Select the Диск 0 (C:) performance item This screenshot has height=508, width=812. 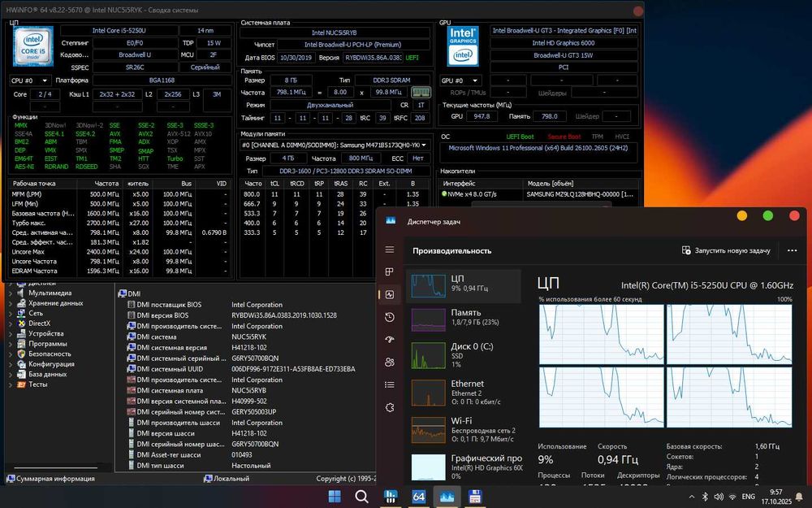(x=464, y=355)
